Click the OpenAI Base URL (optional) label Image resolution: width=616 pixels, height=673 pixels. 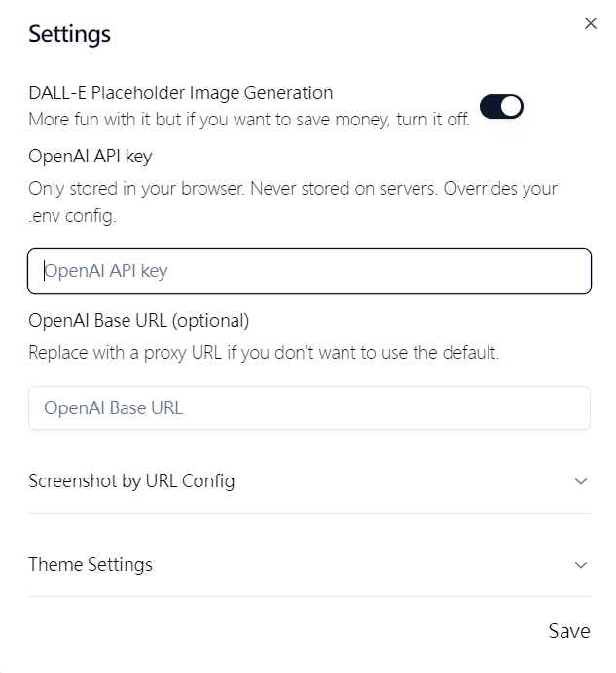[139, 320]
